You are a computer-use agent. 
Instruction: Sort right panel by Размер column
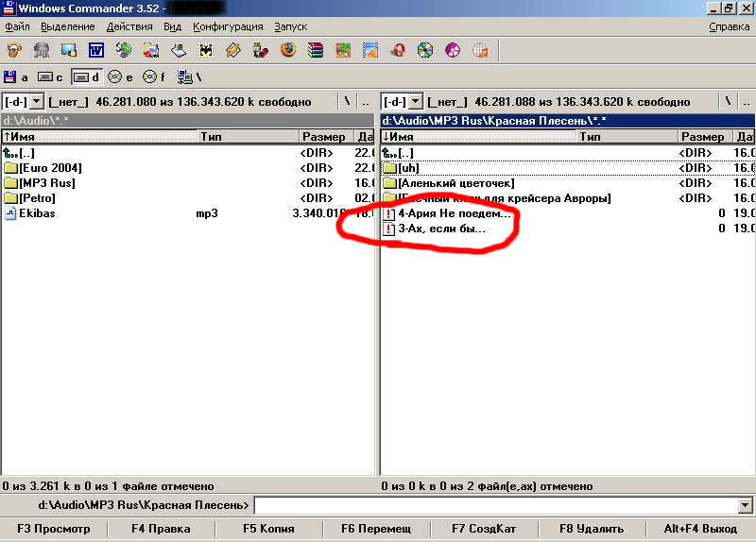pyautogui.click(x=705, y=137)
